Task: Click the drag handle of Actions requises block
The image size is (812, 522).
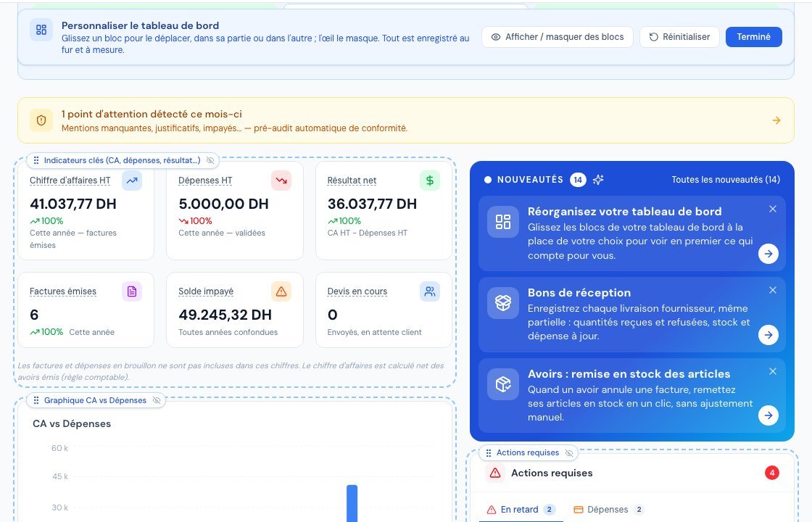Action: pyautogui.click(x=489, y=453)
